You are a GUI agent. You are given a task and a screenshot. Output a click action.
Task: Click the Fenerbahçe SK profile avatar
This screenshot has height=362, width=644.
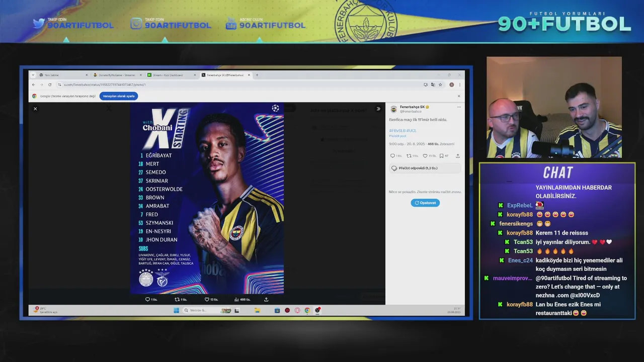[393, 109]
